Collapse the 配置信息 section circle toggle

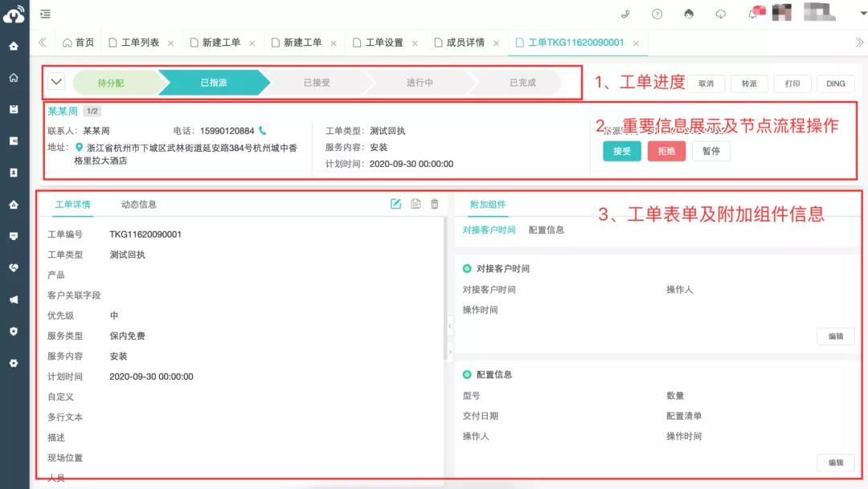(467, 375)
